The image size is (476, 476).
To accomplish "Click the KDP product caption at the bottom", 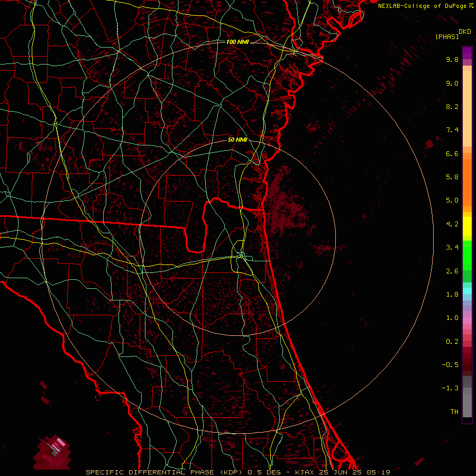I will point(237,472).
